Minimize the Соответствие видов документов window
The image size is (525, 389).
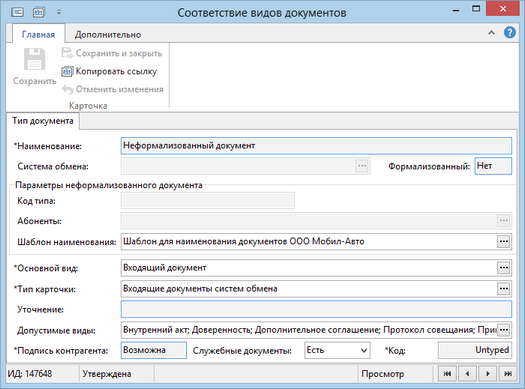click(x=455, y=10)
